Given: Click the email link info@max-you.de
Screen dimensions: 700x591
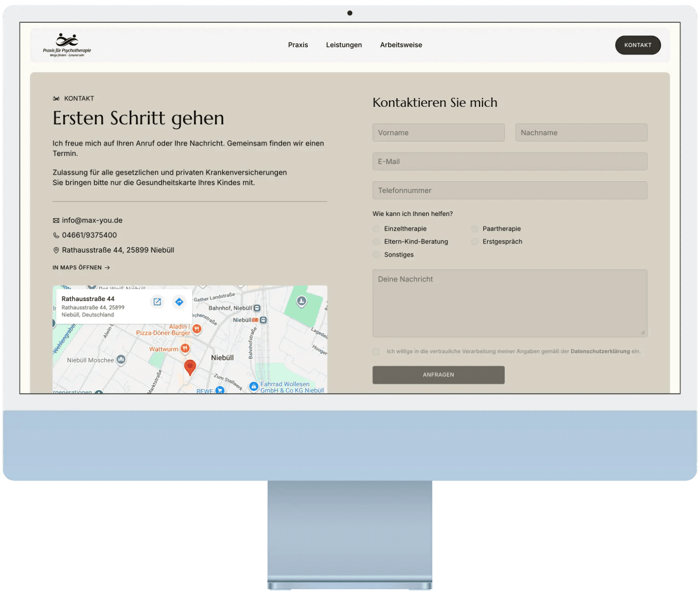Looking at the screenshot, I should pos(92,220).
